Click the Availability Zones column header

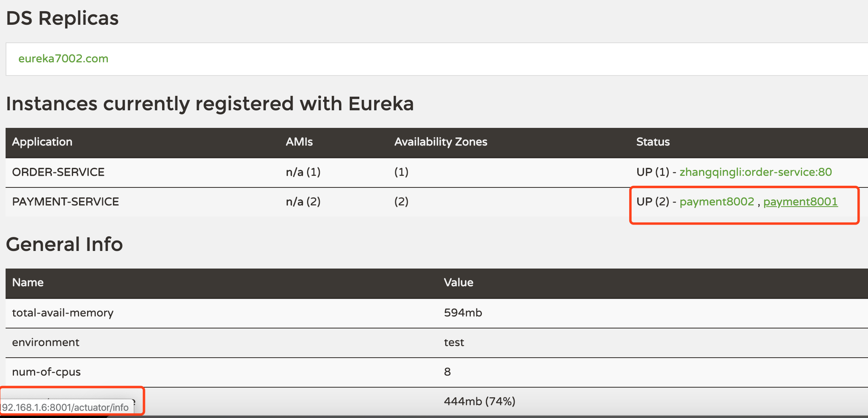441,142
